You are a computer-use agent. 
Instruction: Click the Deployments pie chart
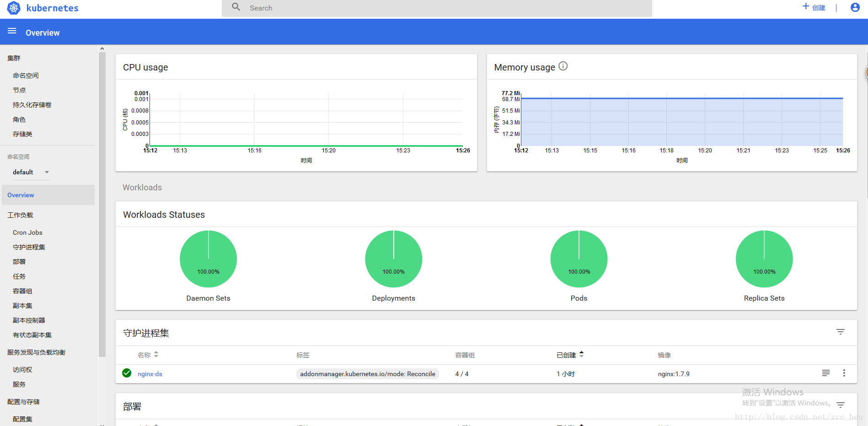point(393,259)
